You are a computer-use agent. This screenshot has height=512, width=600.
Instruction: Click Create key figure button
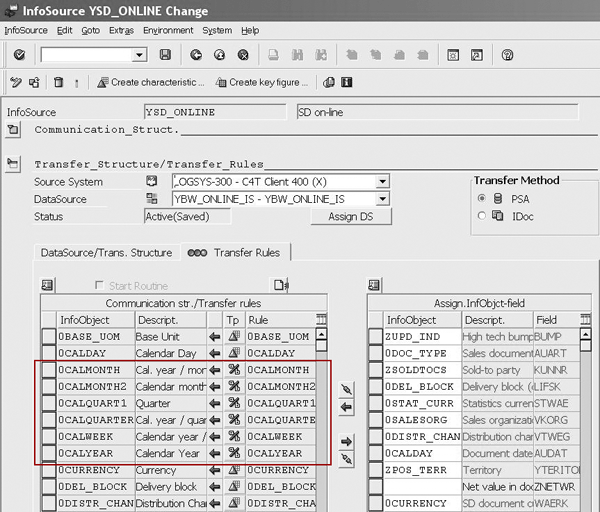(262, 82)
